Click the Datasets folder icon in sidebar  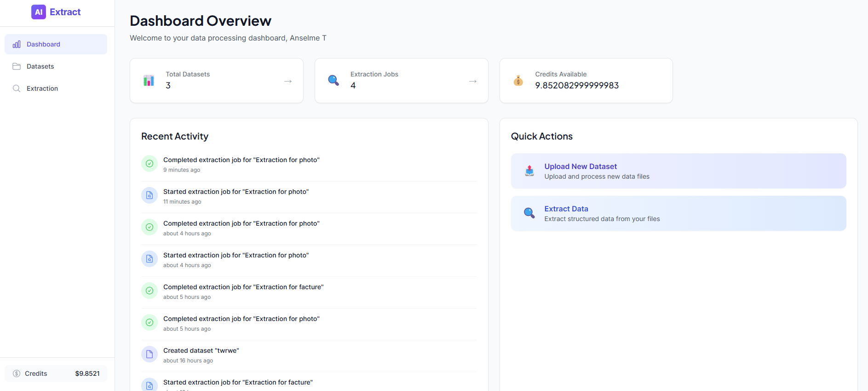(17, 66)
